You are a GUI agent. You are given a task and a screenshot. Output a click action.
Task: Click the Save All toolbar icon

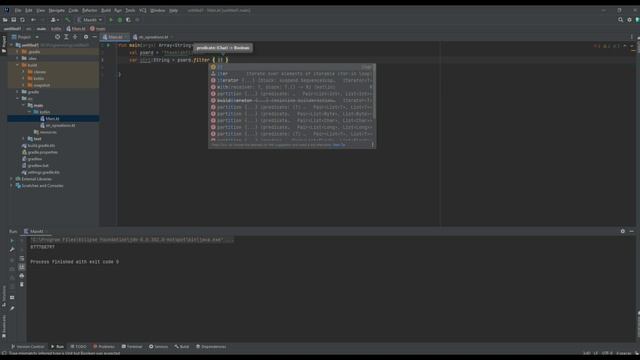14,20
